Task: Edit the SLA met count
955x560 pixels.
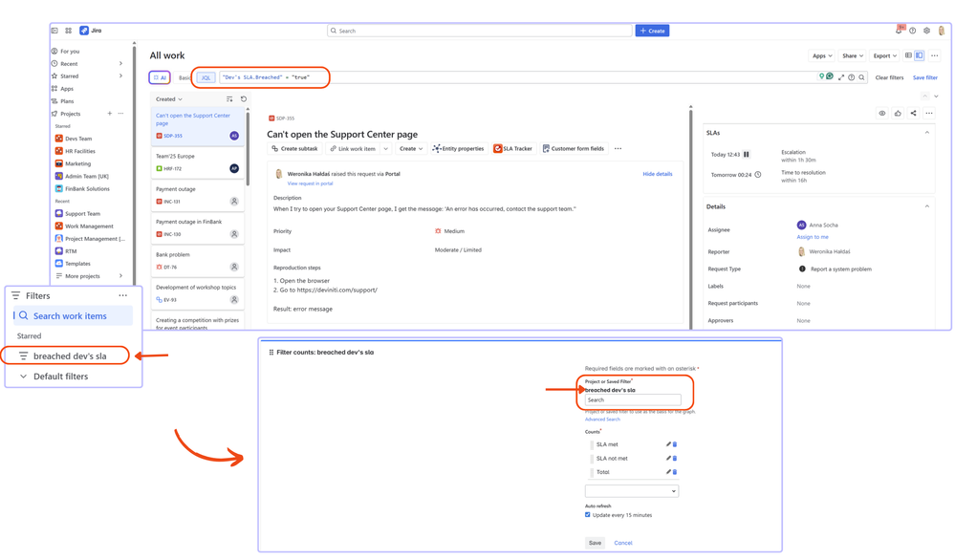Action: (x=668, y=444)
